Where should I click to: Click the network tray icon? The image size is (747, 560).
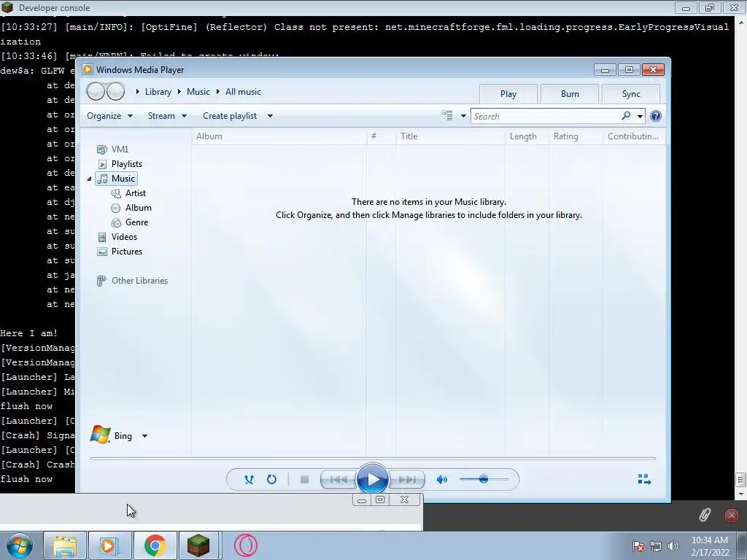656,546
